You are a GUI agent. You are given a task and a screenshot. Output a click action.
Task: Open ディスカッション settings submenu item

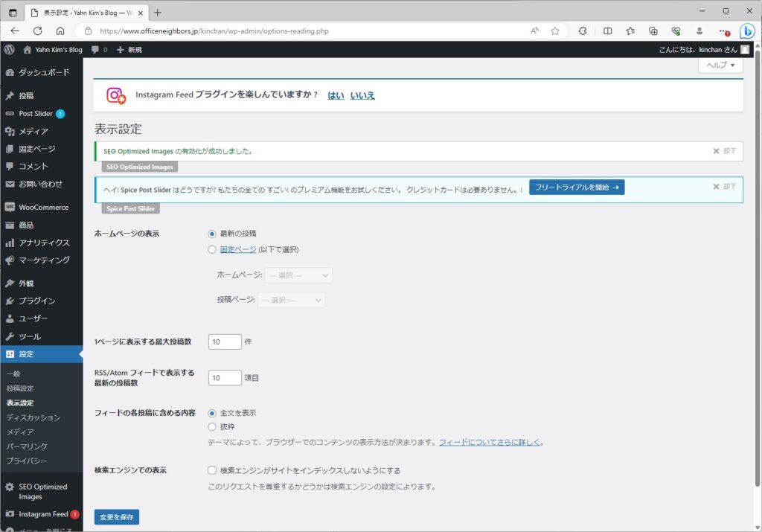33,417
